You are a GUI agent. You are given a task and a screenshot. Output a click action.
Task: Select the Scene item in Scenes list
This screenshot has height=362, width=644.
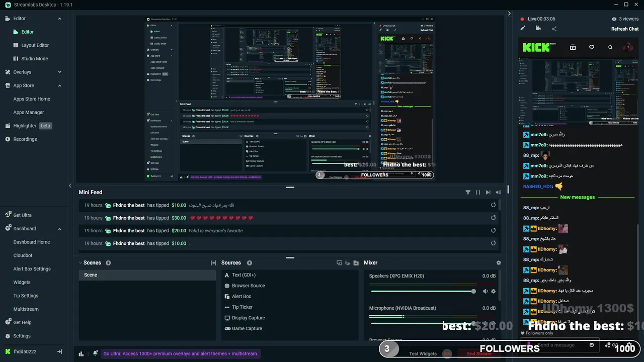147,275
